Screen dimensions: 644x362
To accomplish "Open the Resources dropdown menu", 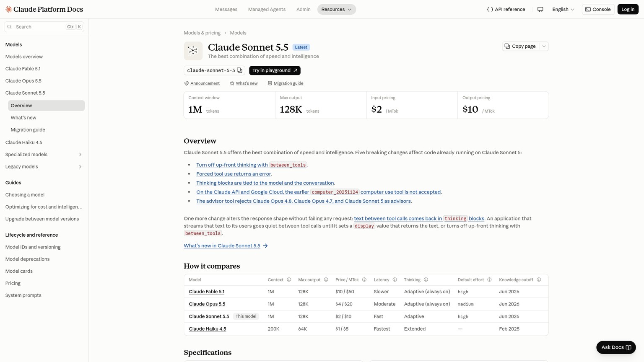I will [337, 9].
